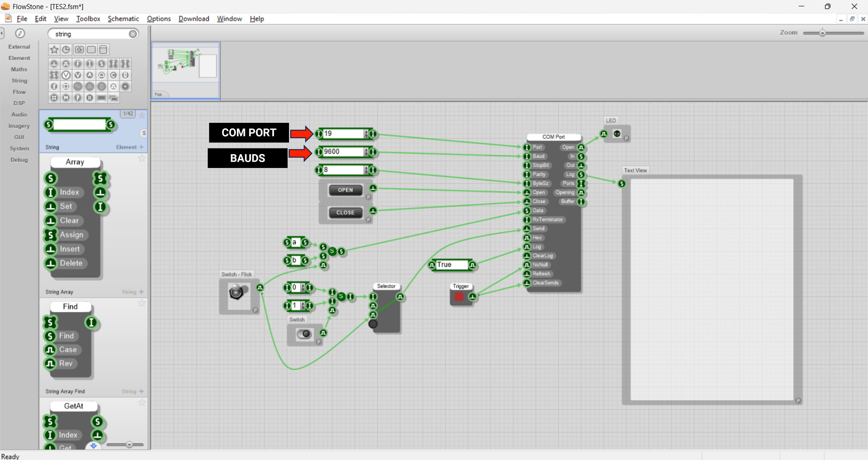Toggle the slide Switch component
Viewport: 868px width, 460px height.
click(304, 334)
